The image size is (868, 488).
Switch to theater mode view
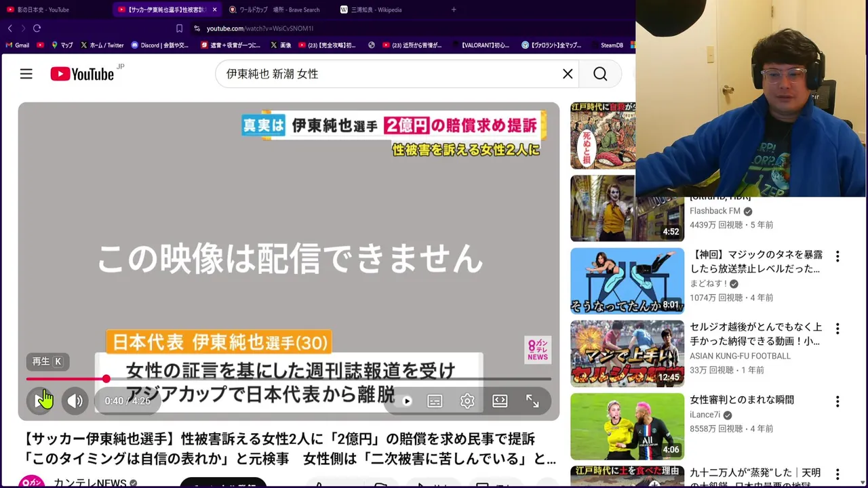click(500, 401)
